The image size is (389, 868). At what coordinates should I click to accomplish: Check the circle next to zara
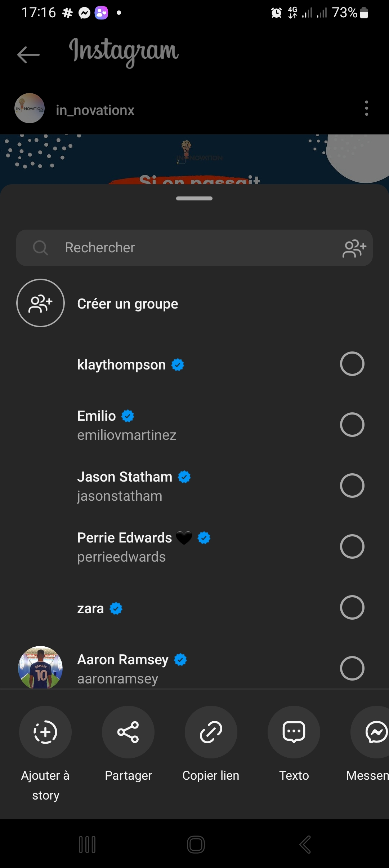coord(352,607)
